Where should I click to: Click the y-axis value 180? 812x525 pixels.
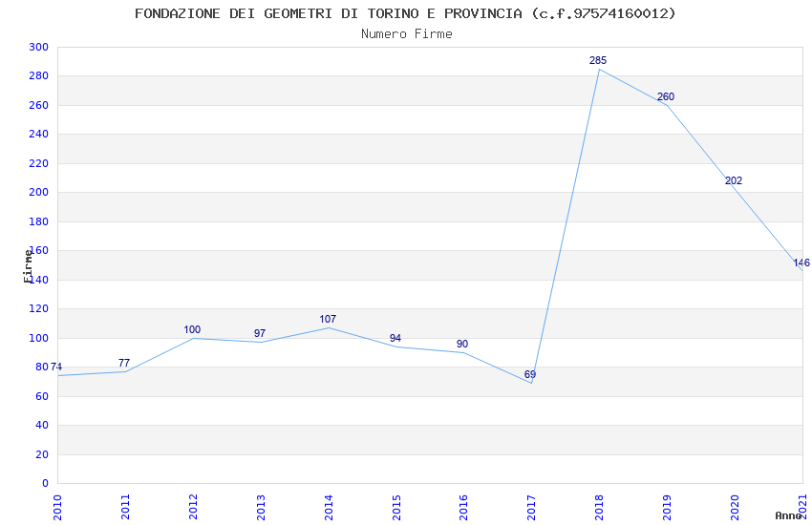pyautogui.click(x=39, y=221)
